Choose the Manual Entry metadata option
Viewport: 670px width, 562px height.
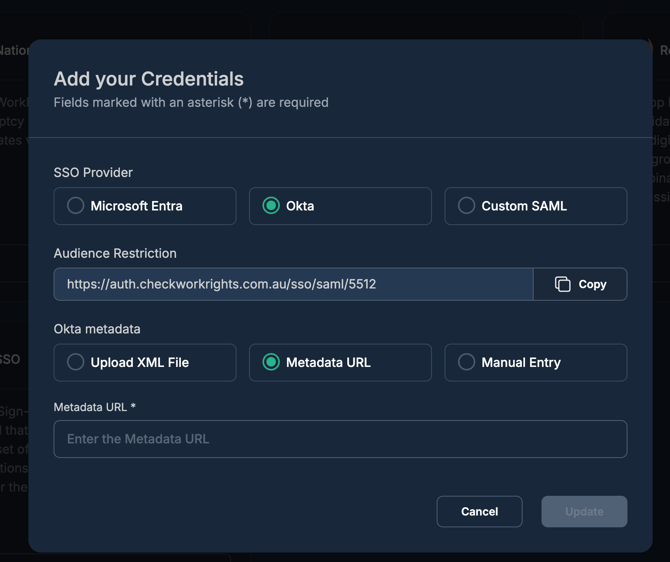536,362
